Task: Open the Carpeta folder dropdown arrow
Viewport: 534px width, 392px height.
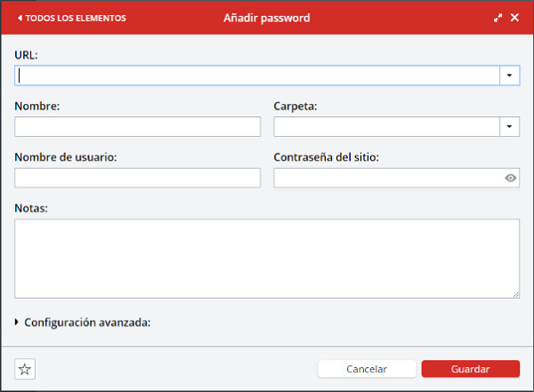Action: coord(509,126)
